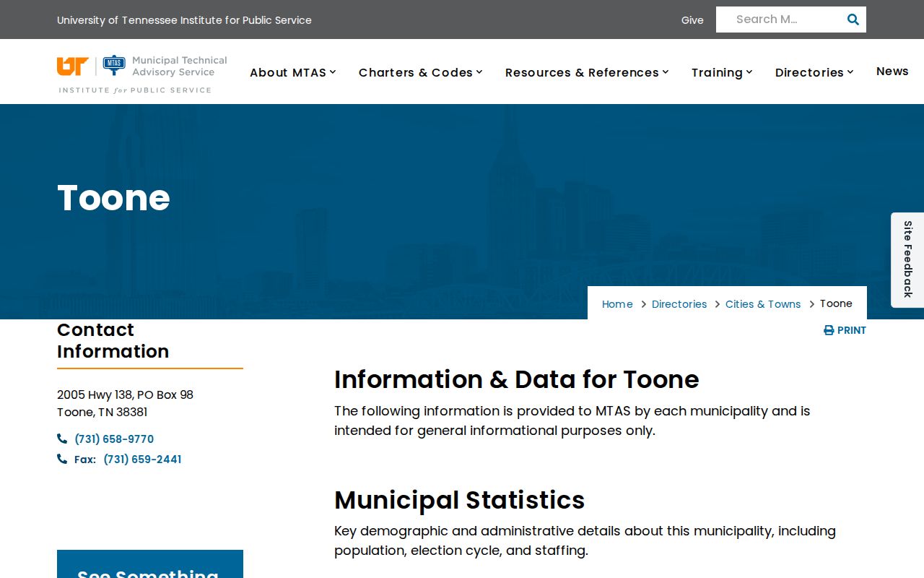Screen dimensions: 924x578
Task: Open the Directories dropdown menu
Action: 814,72
